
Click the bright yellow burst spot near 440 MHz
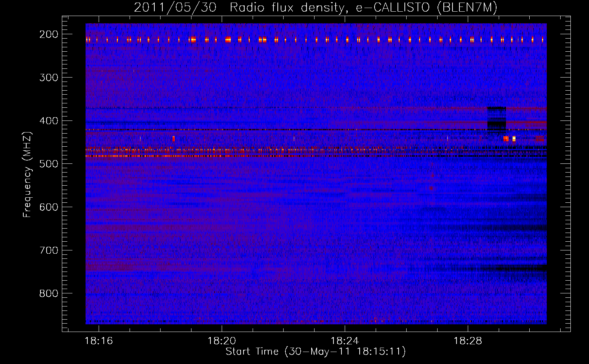(x=514, y=138)
